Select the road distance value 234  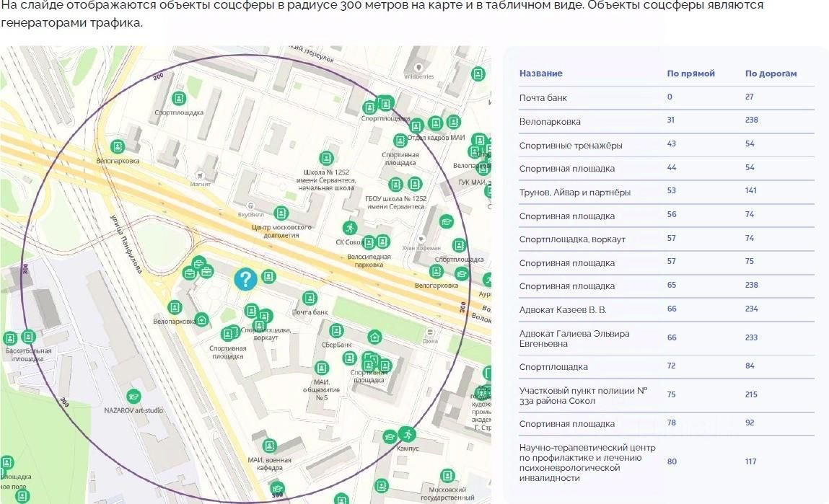coord(751,309)
